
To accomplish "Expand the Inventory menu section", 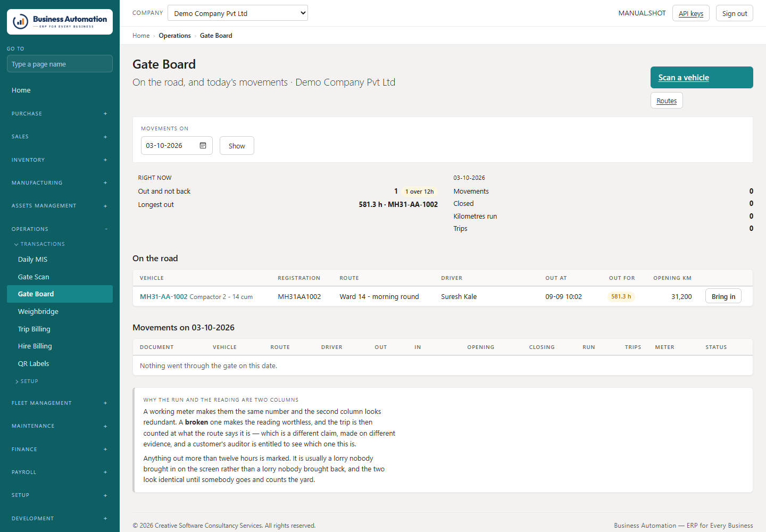I will (x=60, y=160).
